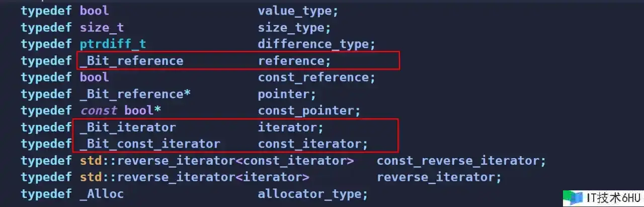This screenshot has height=207, width=644.
Task: Click the _Alloc type name
Action: pyautogui.click(x=102, y=194)
